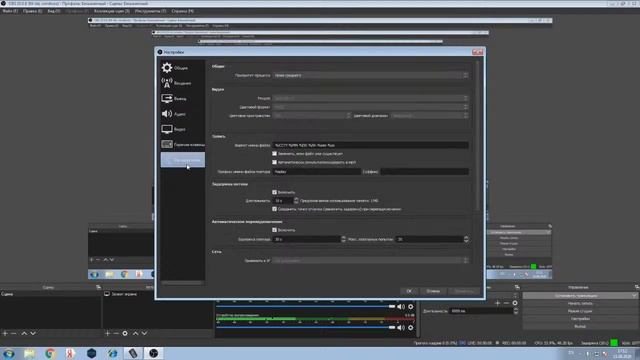The width and height of the screenshot is (640, 360).
Task: Open the Вид menu
Action: point(53,11)
